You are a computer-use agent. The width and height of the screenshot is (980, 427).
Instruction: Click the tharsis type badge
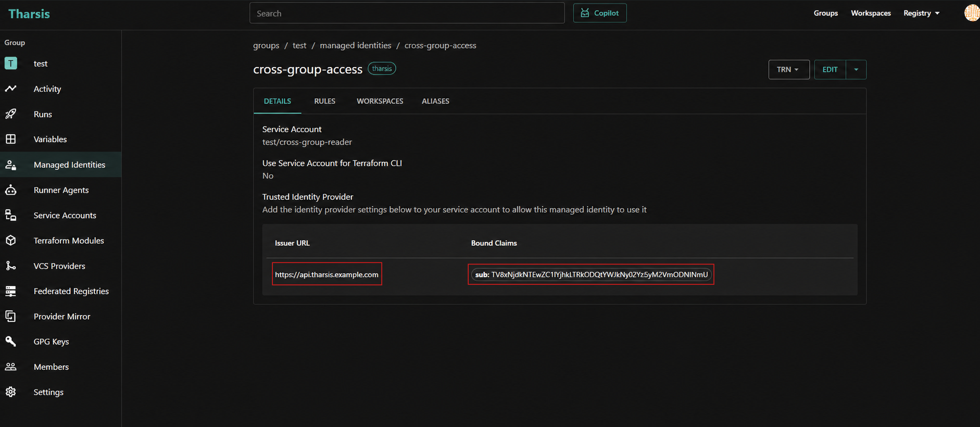click(x=382, y=69)
